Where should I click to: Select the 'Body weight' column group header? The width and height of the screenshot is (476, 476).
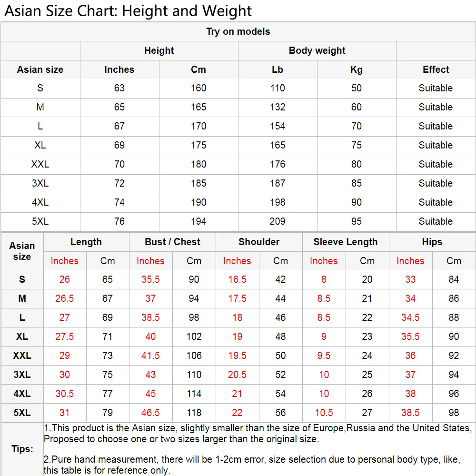click(x=317, y=51)
